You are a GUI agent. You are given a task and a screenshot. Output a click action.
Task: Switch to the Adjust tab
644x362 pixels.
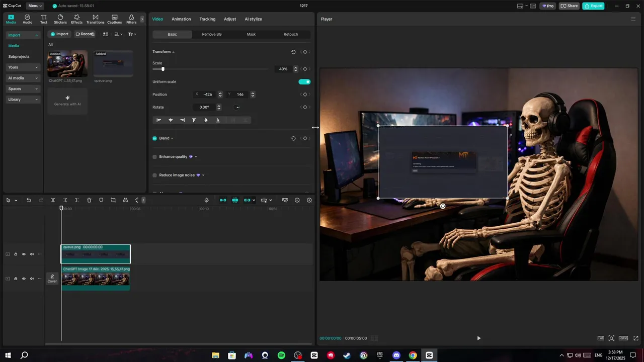pyautogui.click(x=230, y=19)
